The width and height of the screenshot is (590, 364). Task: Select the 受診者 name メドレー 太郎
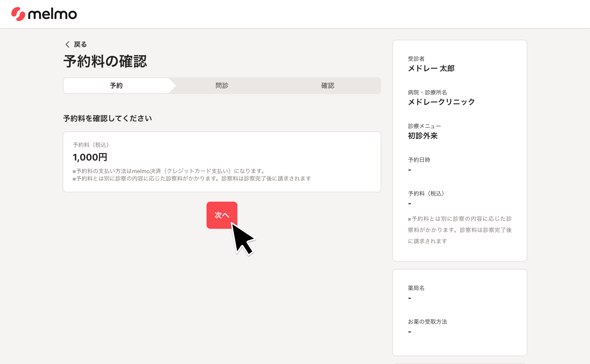(431, 69)
